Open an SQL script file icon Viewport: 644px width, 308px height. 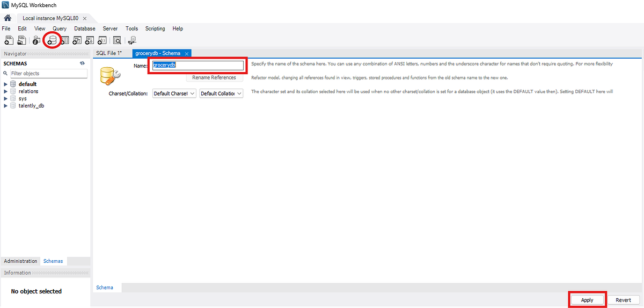(22, 40)
